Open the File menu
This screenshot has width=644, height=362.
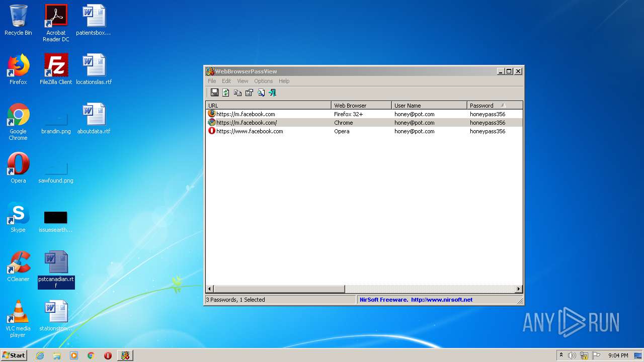212,81
